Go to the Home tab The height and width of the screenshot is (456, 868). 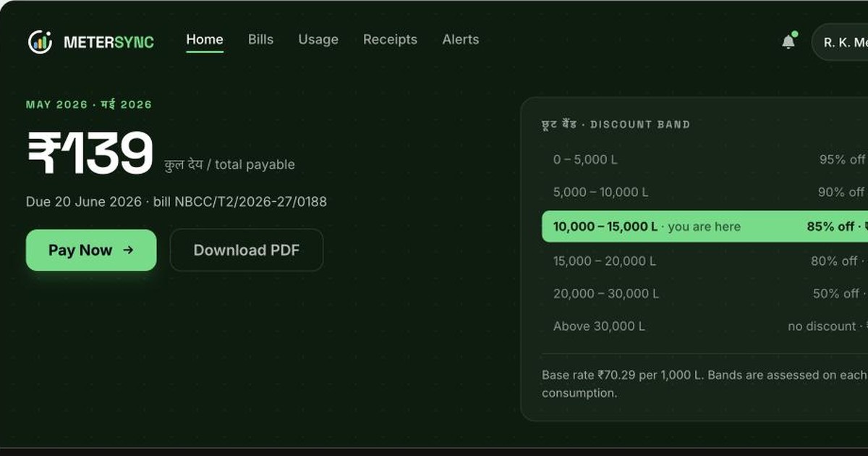[205, 40]
